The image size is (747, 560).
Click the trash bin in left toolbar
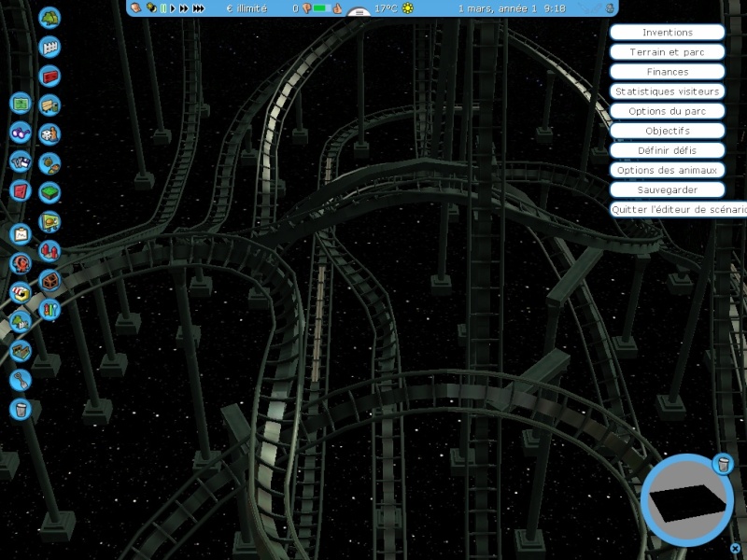(20, 409)
